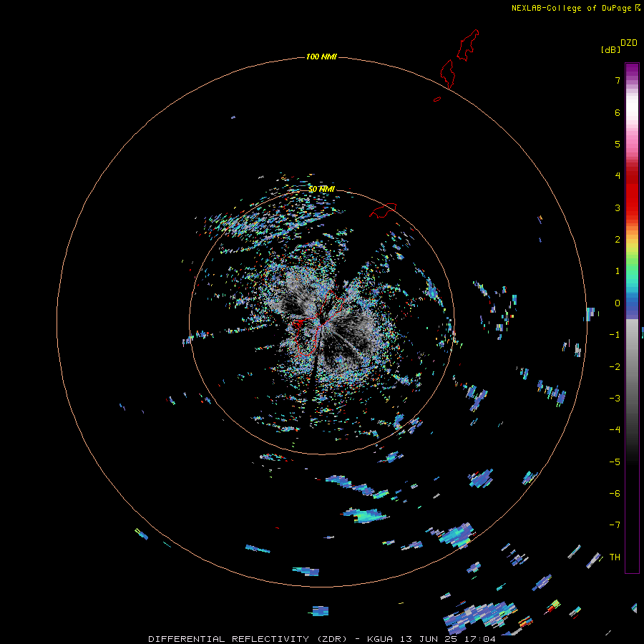Select the -4 value on the scale
This screenshot has width=644, height=644.
pyautogui.click(x=615, y=430)
